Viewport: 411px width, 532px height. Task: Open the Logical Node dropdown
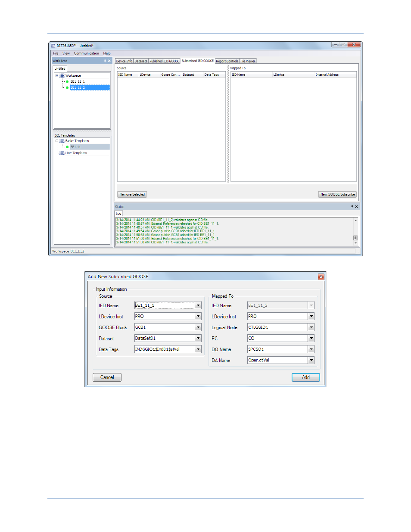coord(311,327)
